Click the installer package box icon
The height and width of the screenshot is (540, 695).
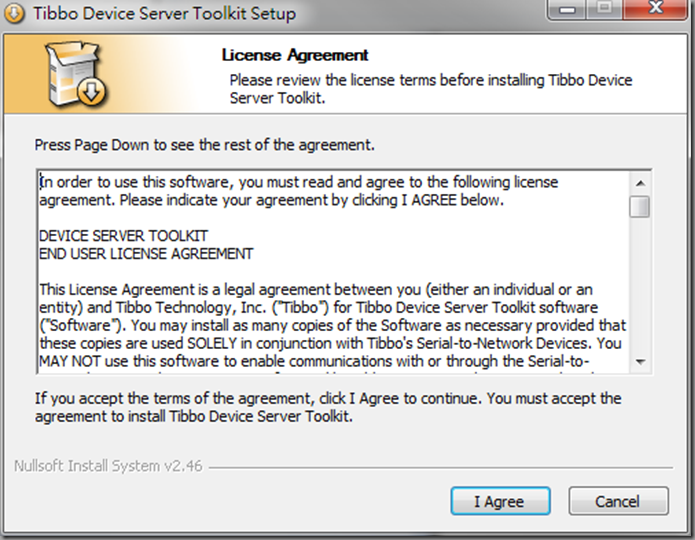tap(76, 74)
